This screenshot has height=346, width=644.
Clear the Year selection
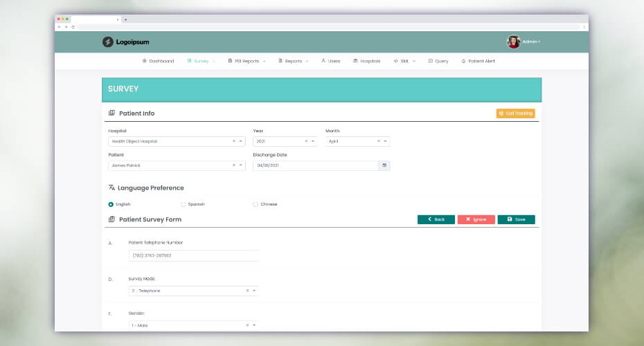pos(306,141)
